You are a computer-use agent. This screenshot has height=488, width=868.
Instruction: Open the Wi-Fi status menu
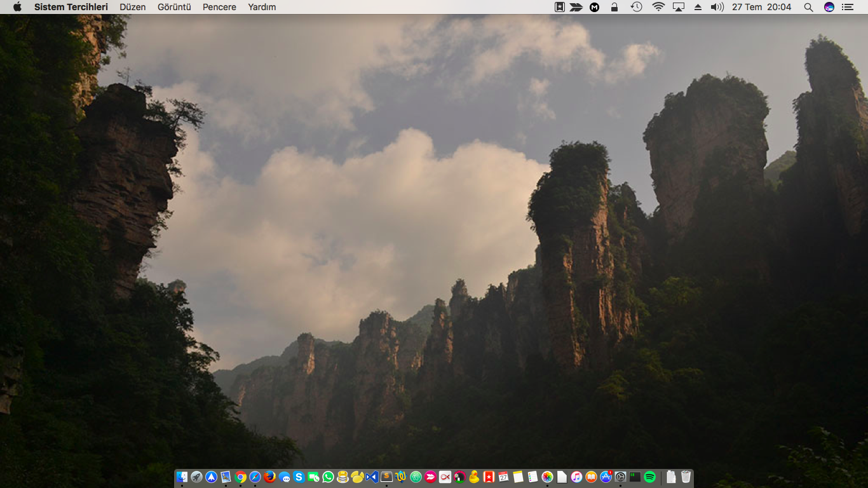click(658, 7)
